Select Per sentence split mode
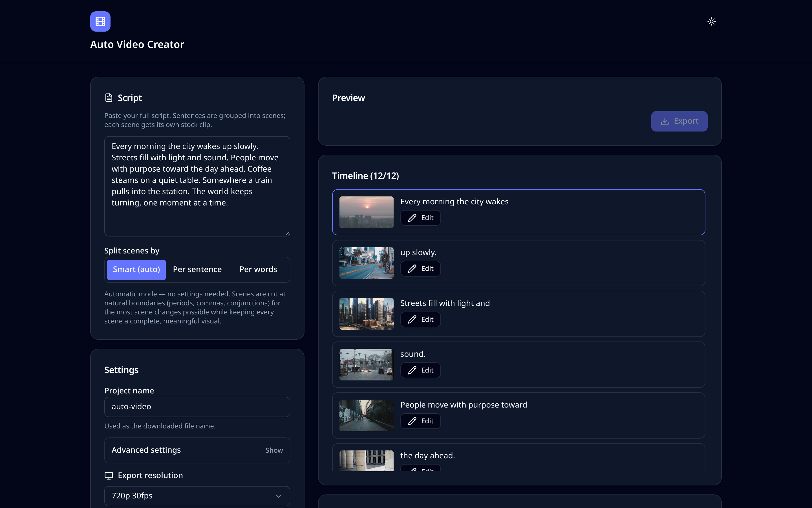812x508 pixels. (197, 270)
